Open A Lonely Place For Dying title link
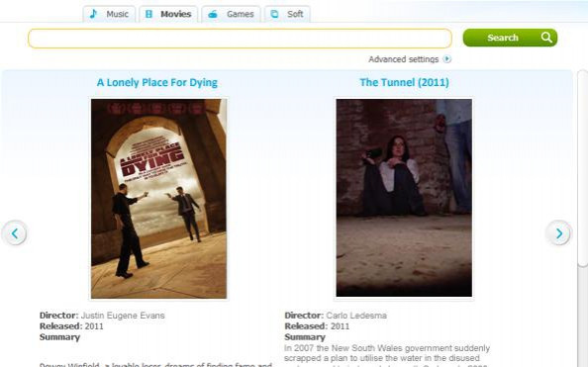The width and height of the screenshot is (588, 367). 157,82
